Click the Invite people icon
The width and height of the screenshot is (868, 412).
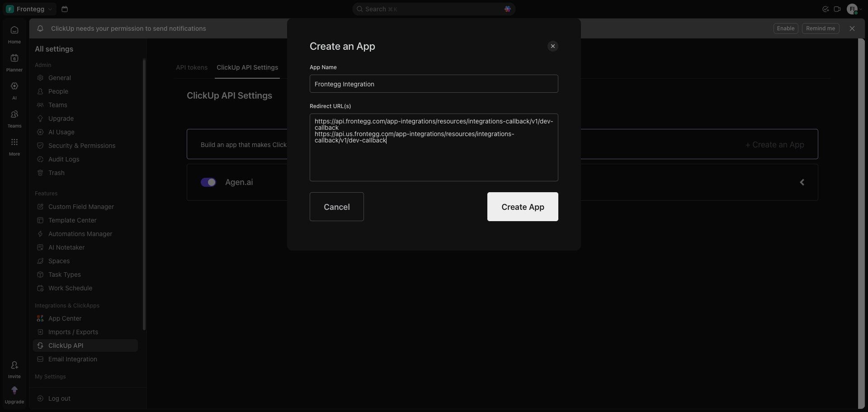[x=14, y=365]
